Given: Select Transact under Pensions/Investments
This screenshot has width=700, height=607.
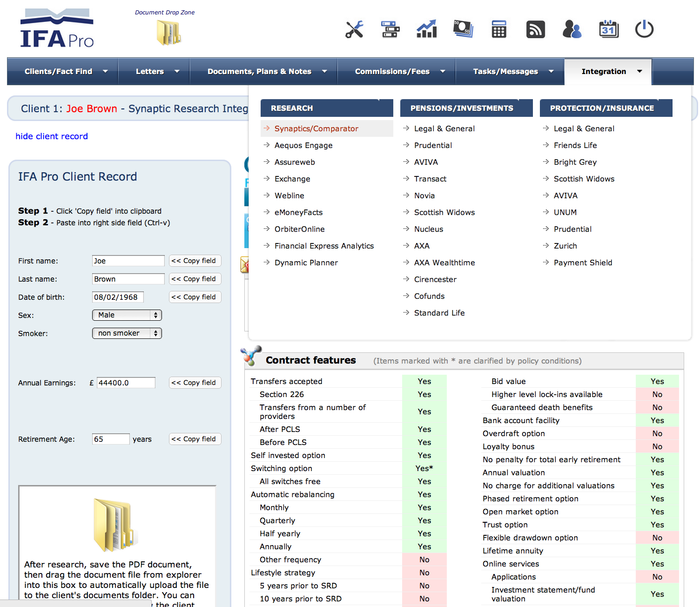Looking at the screenshot, I should [x=430, y=179].
